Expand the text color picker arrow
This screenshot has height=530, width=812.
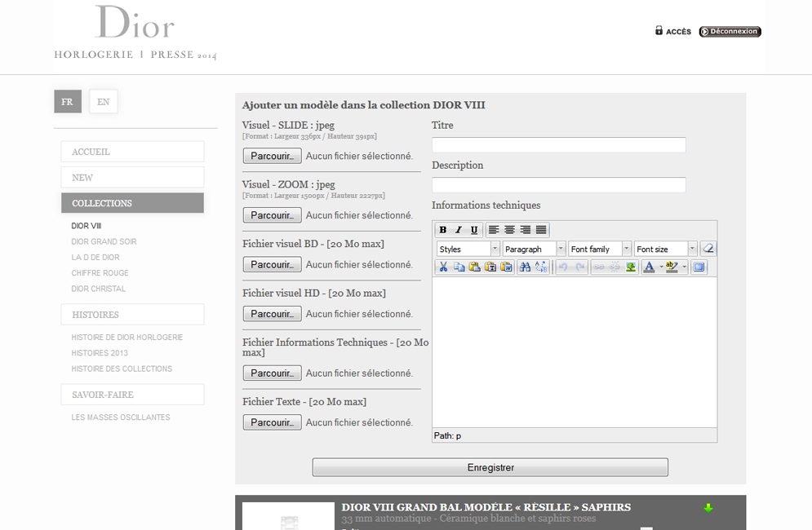coord(661,267)
